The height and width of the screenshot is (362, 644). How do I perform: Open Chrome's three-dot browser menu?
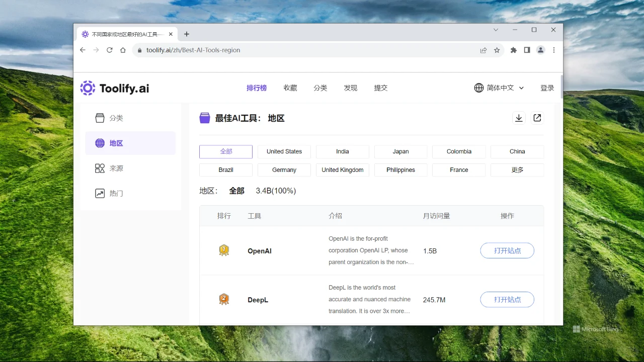(x=553, y=50)
